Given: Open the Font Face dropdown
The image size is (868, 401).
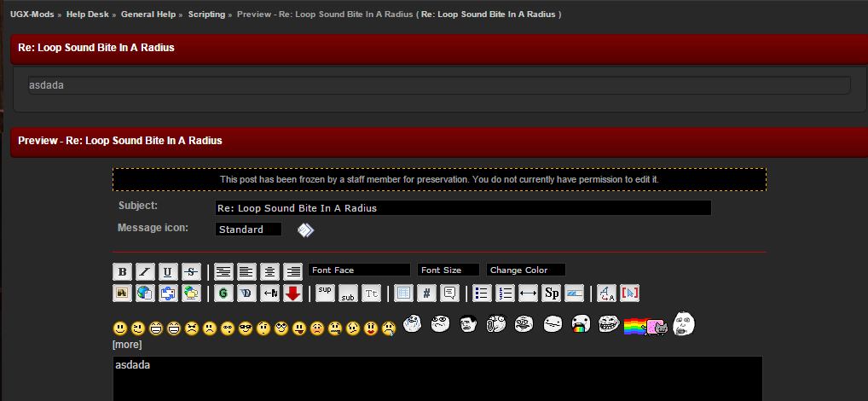Looking at the screenshot, I should click(359, 270).
